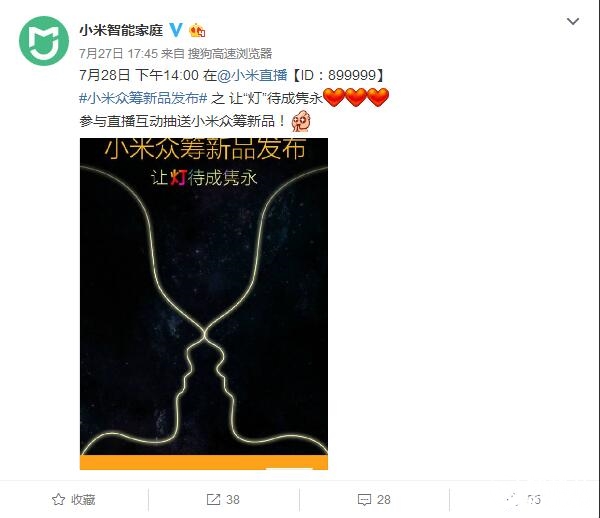This screenshot has width=600, height=518.
Task: Enlarge the 小米众筹新品发布 poster image
Action: click(x=204, y=304)
